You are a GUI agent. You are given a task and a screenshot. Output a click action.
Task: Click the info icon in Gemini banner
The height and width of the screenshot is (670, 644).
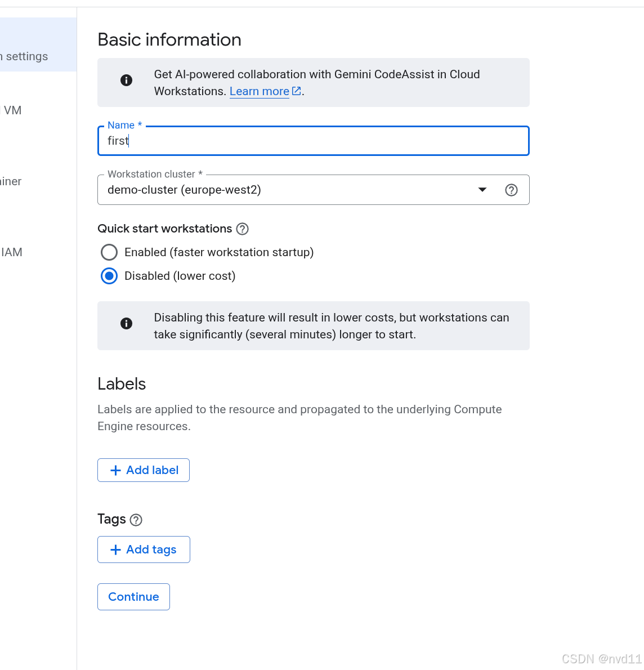point(127,81)
